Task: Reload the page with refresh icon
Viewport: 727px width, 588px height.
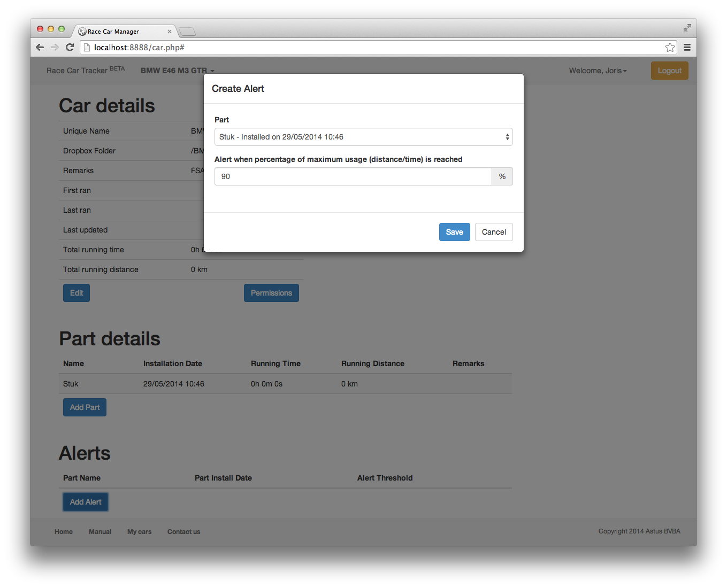Action: click(70, 48)
